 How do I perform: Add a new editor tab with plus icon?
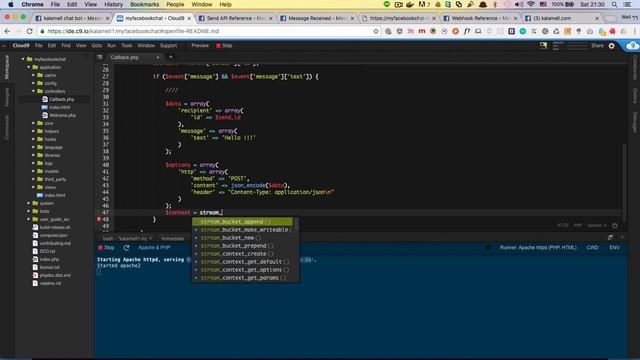pos(171,57)
